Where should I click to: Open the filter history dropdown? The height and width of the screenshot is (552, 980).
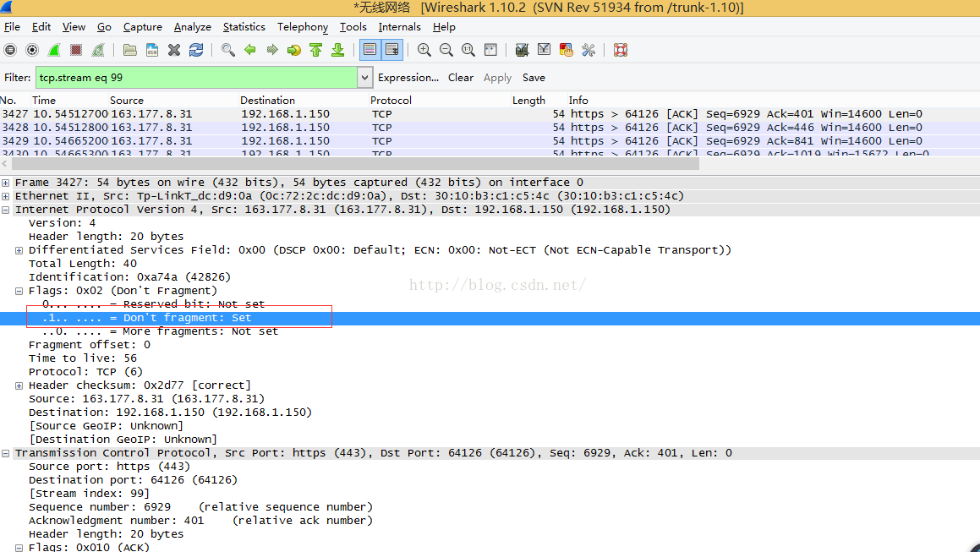(x=364, y=77)
